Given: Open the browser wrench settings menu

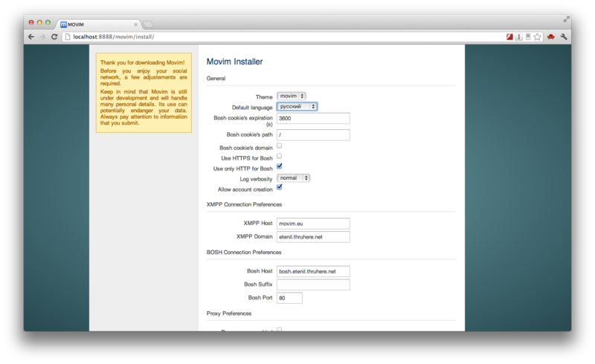Looking at the screenshot, I should coord(564,37).
